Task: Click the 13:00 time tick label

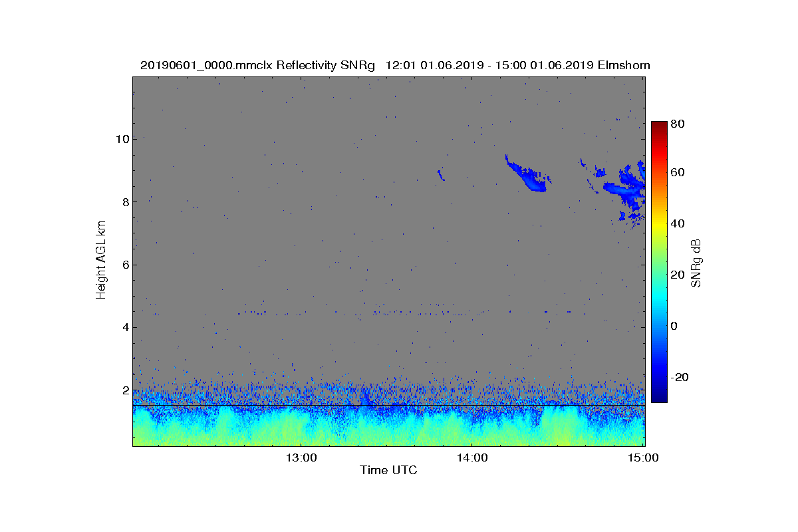Action: point(300,458)
